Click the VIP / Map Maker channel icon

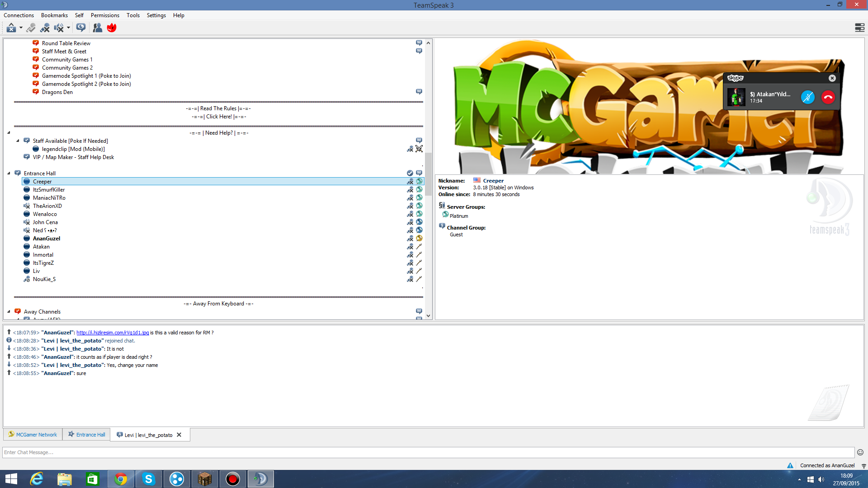click(27, 157)
